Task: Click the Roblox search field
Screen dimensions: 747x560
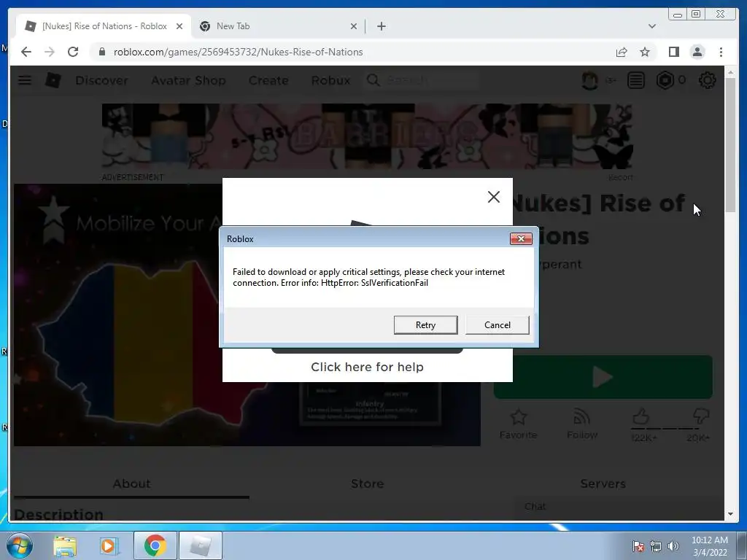Action: (x=422, y=80)
